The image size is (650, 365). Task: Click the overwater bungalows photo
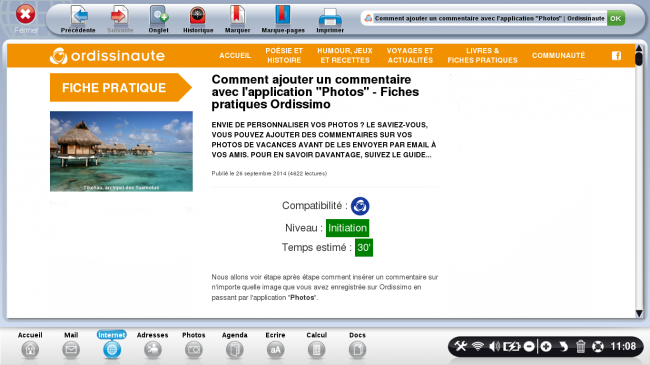(x=121, y=151)
